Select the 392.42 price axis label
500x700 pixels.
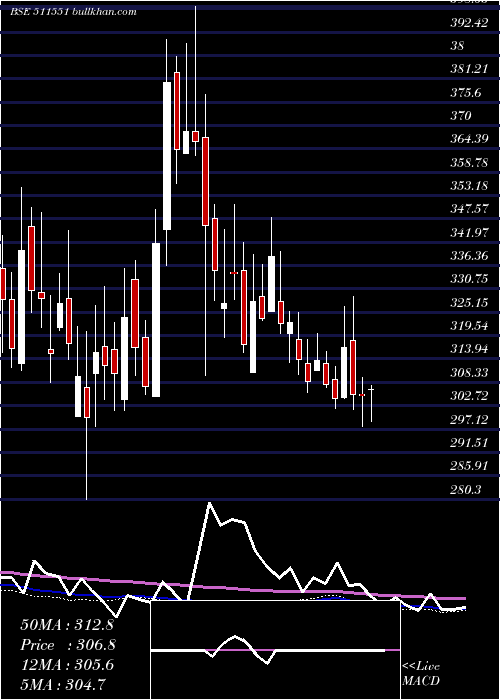click(469, 23)
